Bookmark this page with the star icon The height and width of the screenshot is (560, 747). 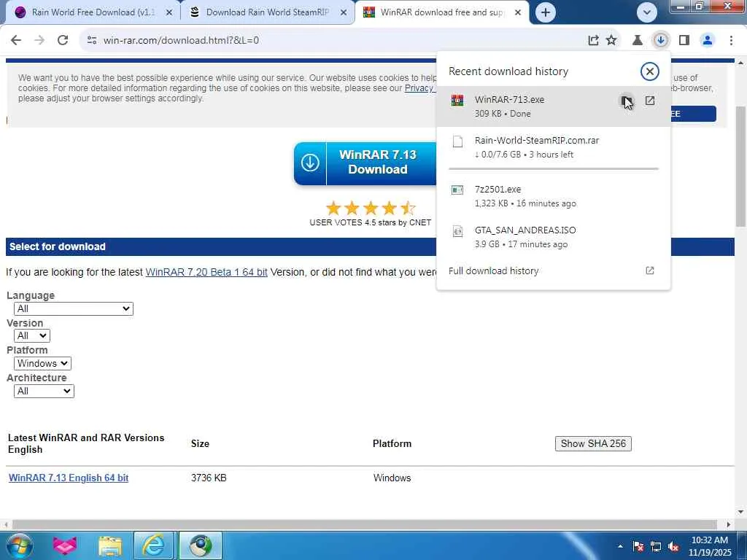(x=611, y=41)
